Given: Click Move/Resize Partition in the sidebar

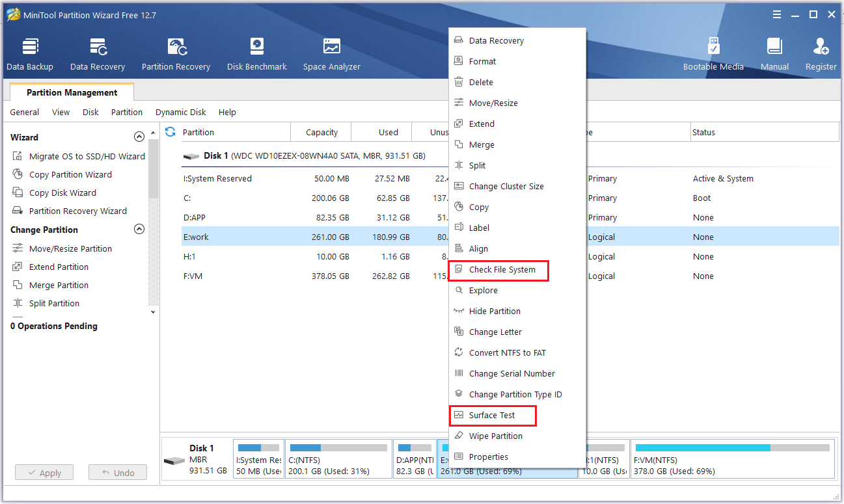Looking at the screenshot, I should [x=62, y=248].
